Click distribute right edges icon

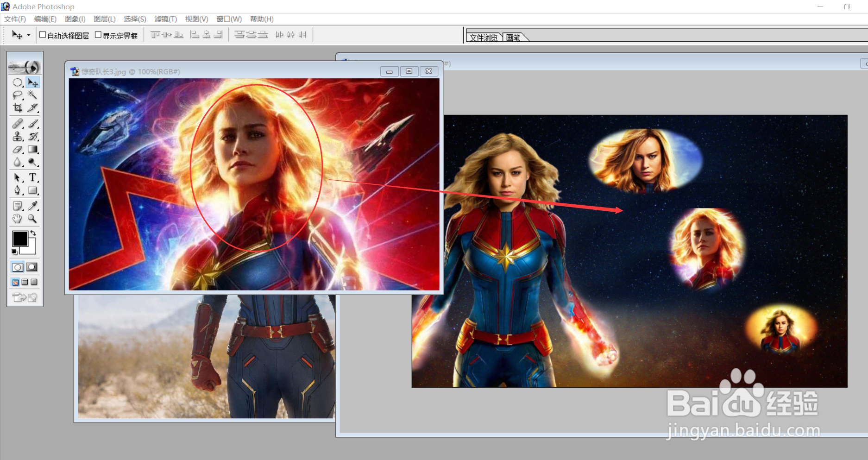click(x=302, y=35)
